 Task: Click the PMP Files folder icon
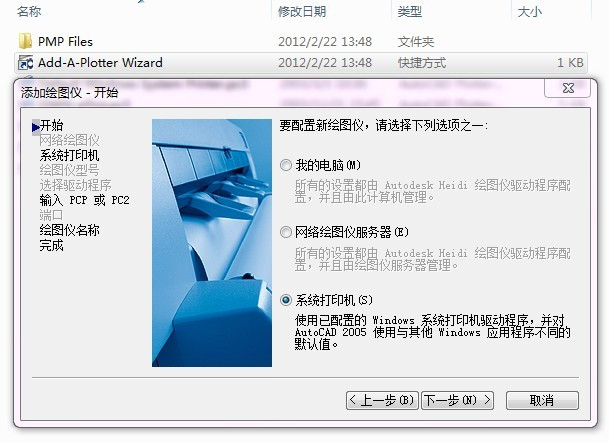pyautogui.click(x=25, y=41)
